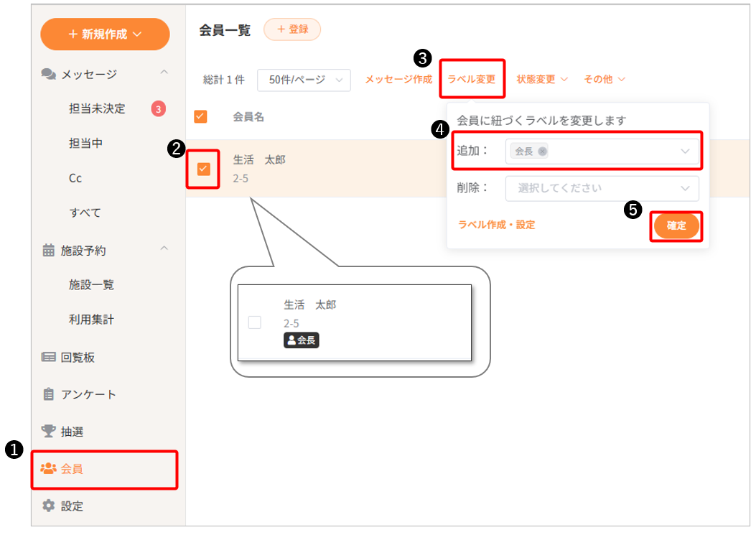The width and height of the screenshot is (756, 540).
Task: Uncheck the checkbox for 生活 太郎 row
Action: pyautogui.click(x=203, y=169)
